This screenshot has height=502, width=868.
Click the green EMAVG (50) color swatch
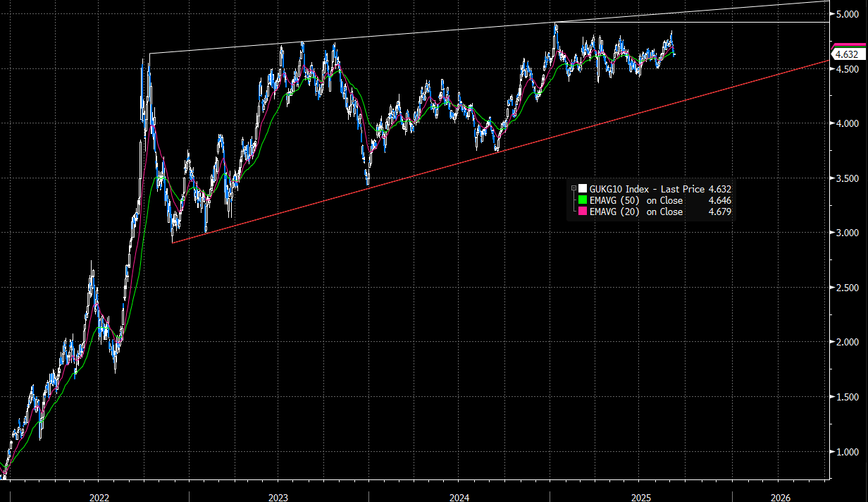click(582, 200)
